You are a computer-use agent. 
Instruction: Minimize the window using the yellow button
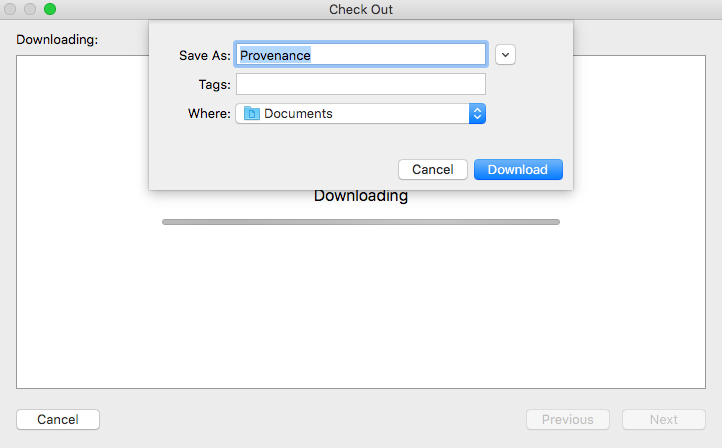pyautogui.click(x=31, y=9)
